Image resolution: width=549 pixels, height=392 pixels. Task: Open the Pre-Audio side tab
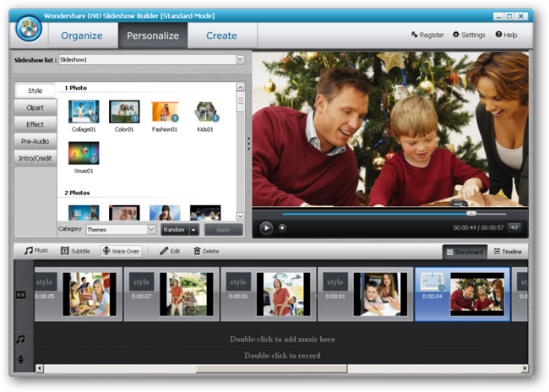(35, 141)
